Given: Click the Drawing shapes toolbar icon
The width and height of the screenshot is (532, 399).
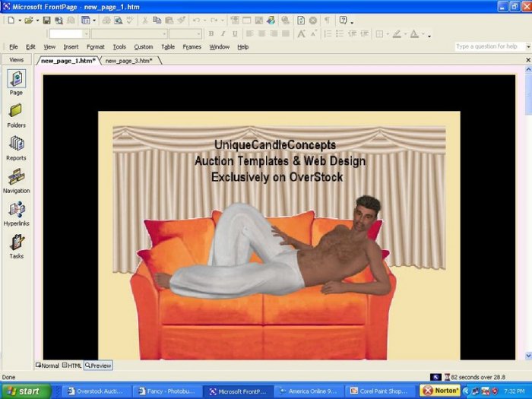Looking at the screenshot, I should pos(271,21).
